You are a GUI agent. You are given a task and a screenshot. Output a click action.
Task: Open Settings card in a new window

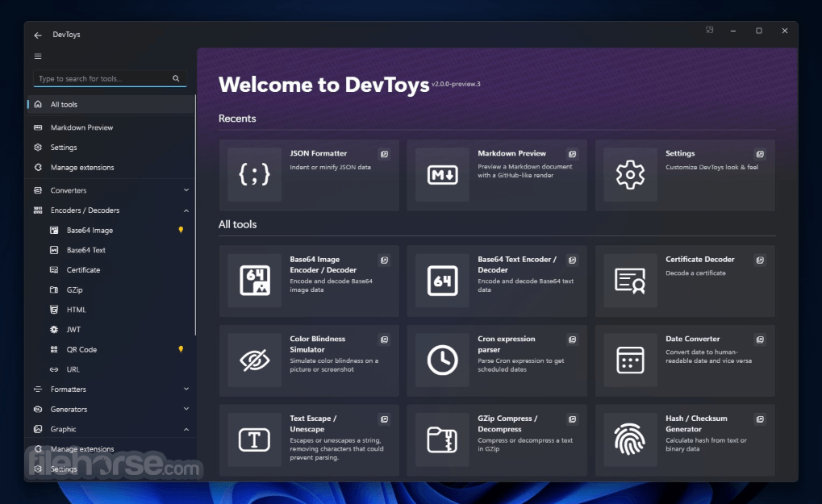pyautogui.click(x=760, y=154)
